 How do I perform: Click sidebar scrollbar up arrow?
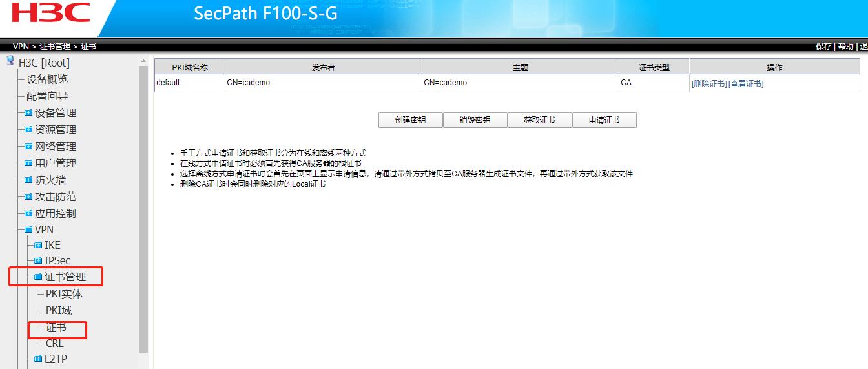(x=144, y=61)
